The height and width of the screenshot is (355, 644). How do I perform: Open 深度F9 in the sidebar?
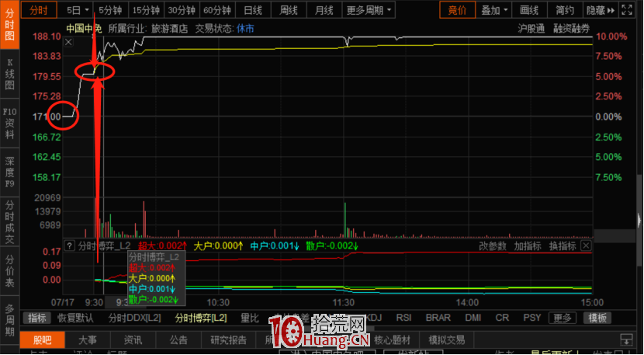[10, 172]
